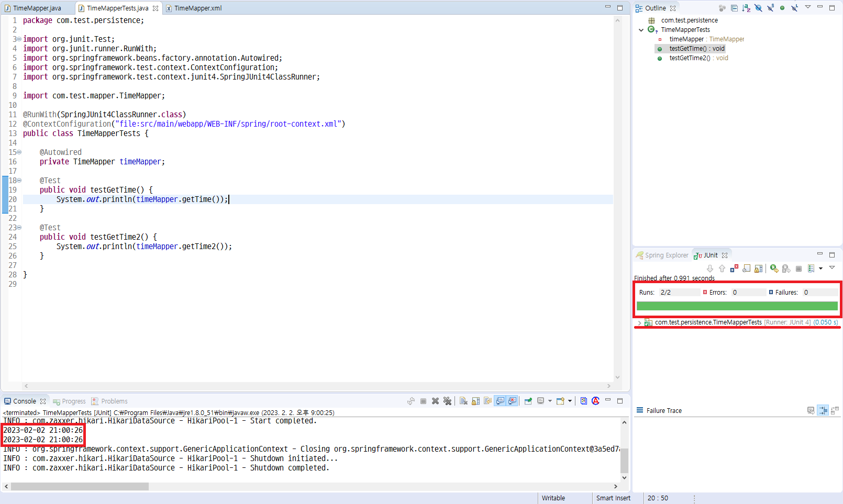Image resolution: width=843 pixels, height=504 pixels.
Task: Rerun test in JUnit view
Action: pyautogui.click(x=774, y=268)
